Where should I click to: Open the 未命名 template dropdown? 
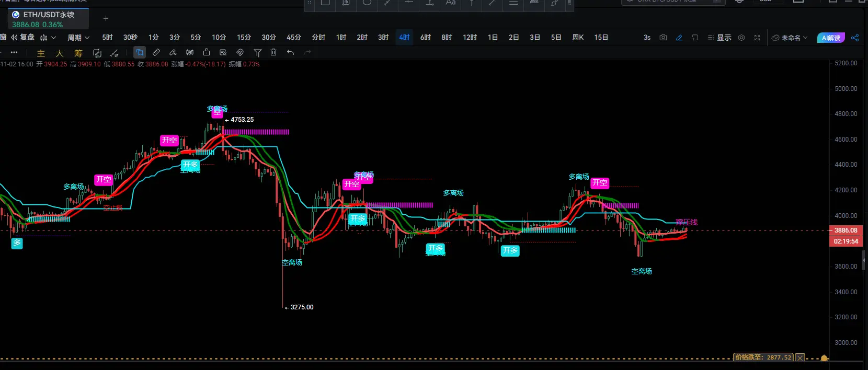pyautogui.click(x=790, y=38)
